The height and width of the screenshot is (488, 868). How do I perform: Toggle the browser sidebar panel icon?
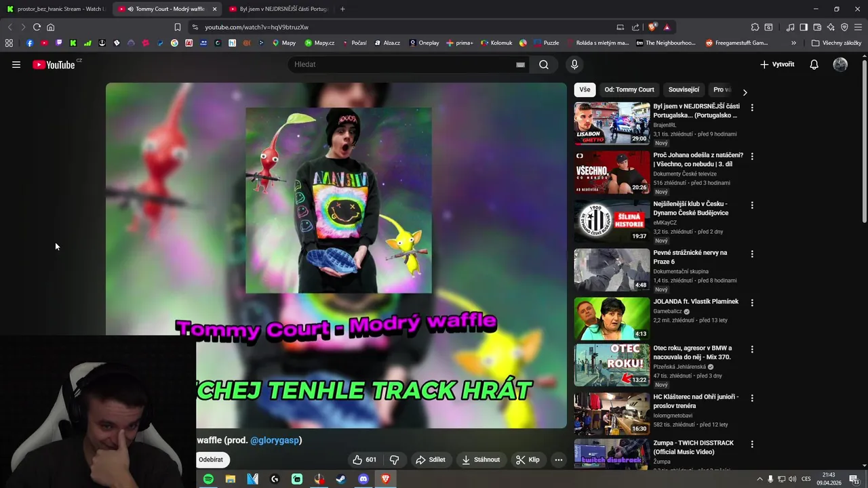coord(804,27)
